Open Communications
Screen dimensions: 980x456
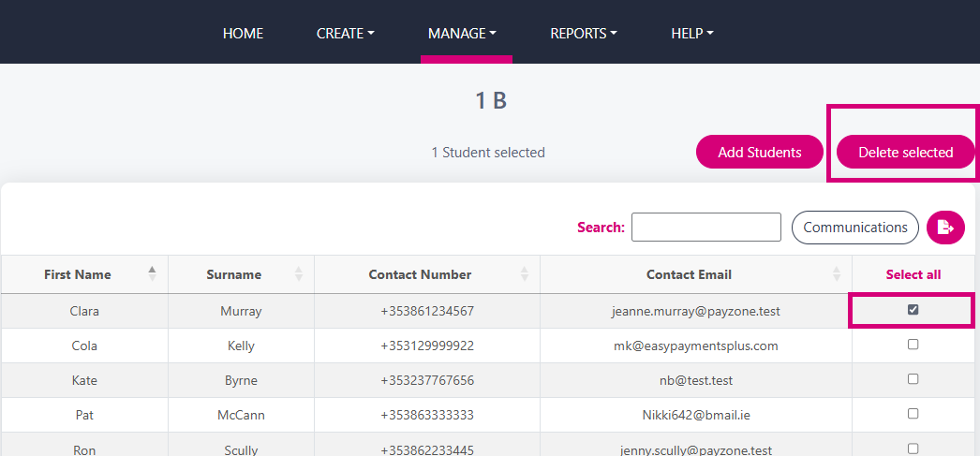[855, 228]
